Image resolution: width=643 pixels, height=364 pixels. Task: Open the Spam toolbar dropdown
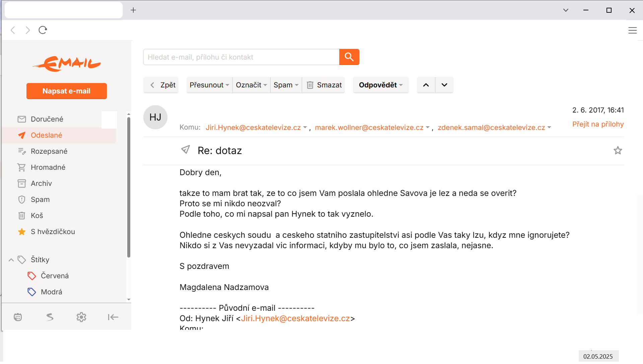286,85
